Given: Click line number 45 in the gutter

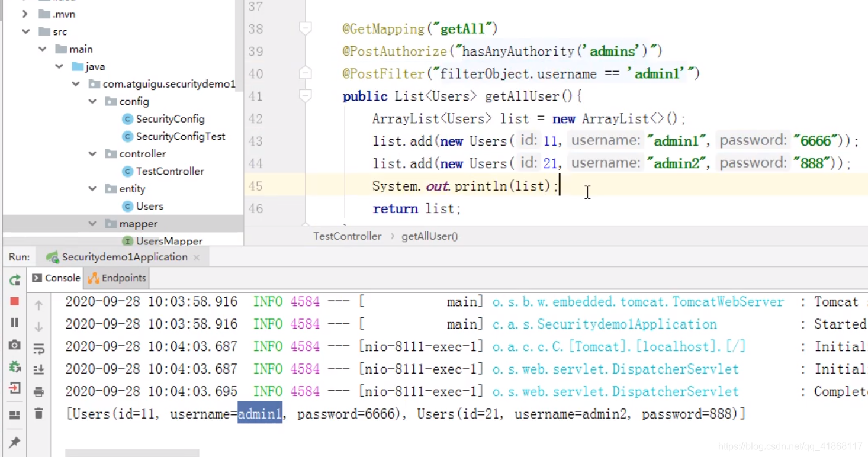Looking at the screenshot, I should (x=255, y=186).
